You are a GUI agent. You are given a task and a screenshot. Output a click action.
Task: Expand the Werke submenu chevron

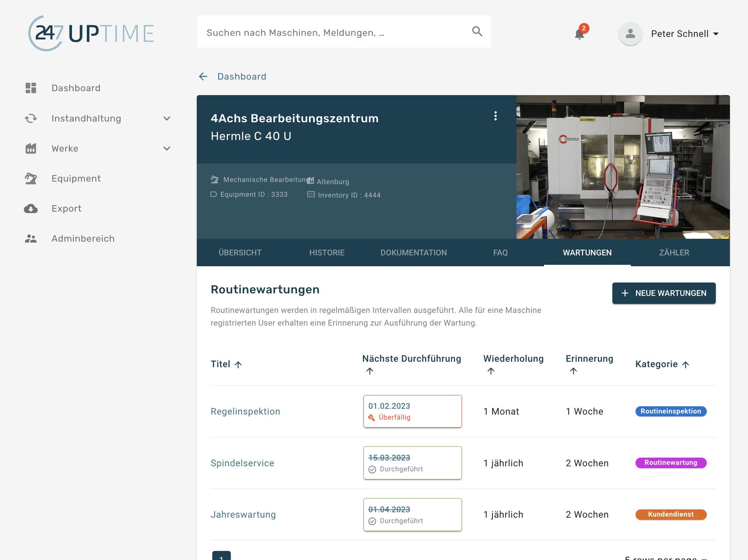coord(167,148)
